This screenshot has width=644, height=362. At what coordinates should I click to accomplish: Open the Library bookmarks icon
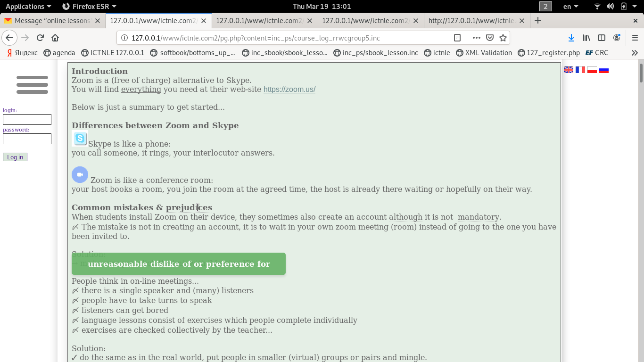point(586,38)
